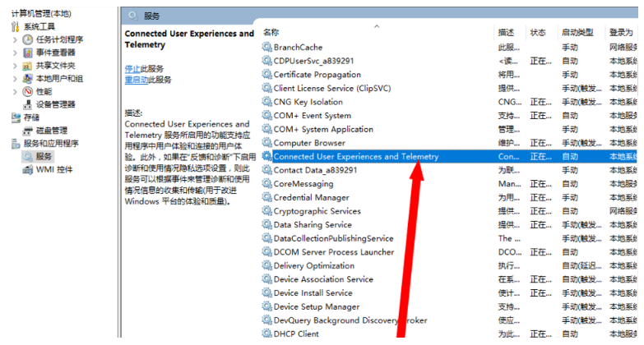644x345 pixels.
Task: Expand the 本地用户和组 node arrow
Action: (15, 79)
